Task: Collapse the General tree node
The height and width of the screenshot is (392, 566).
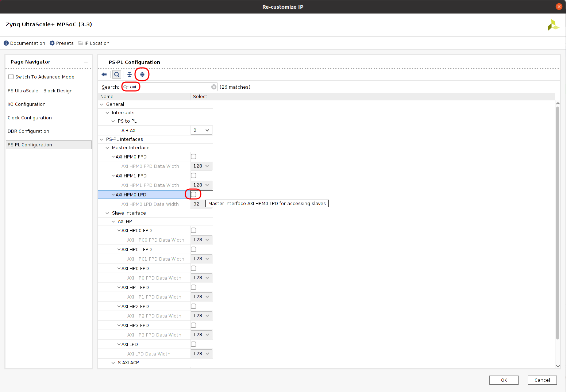Action: point(101,104)
